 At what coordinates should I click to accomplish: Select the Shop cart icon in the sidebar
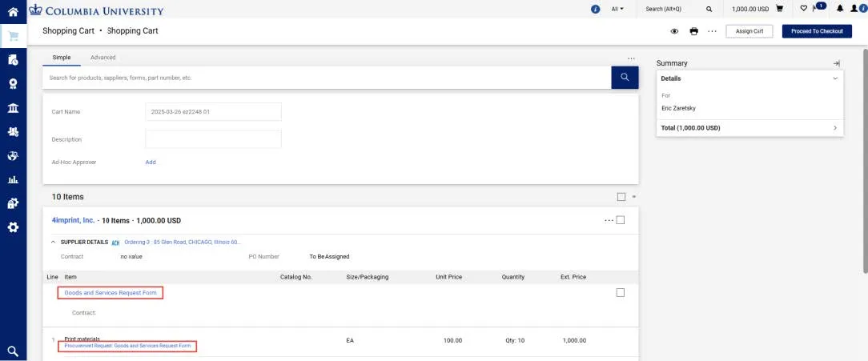tap(13, 36)
